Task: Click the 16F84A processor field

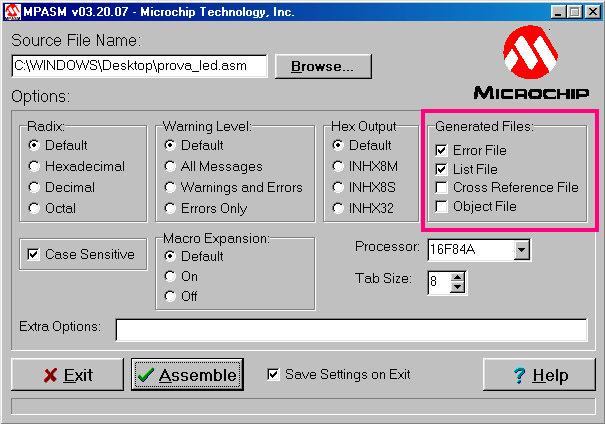Action: coord(471,250)
